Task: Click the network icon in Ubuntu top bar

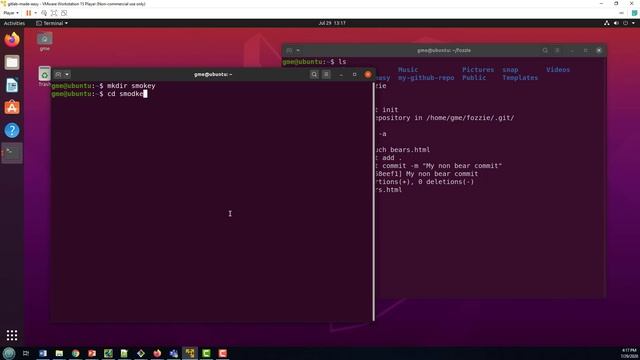Action: click(x=607, y=23)
